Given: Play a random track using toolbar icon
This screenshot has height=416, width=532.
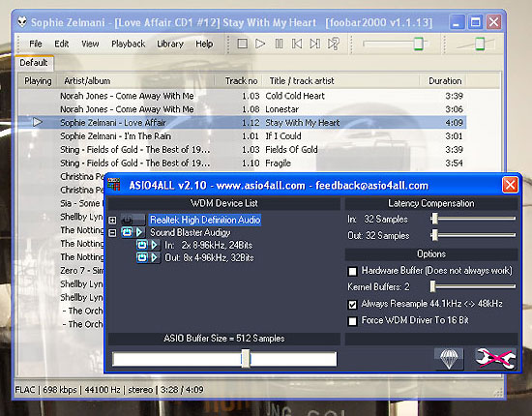Looking at the screenshot, I should (333, 44).
